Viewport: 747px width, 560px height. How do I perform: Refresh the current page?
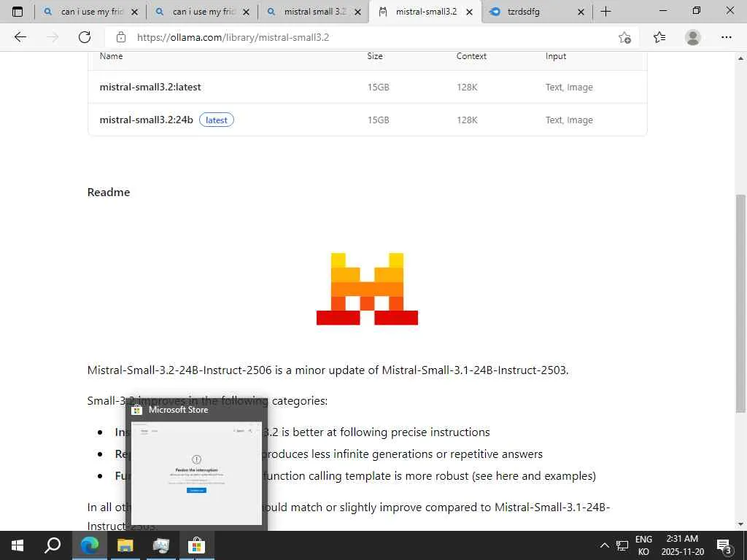[x=85, y=37]
